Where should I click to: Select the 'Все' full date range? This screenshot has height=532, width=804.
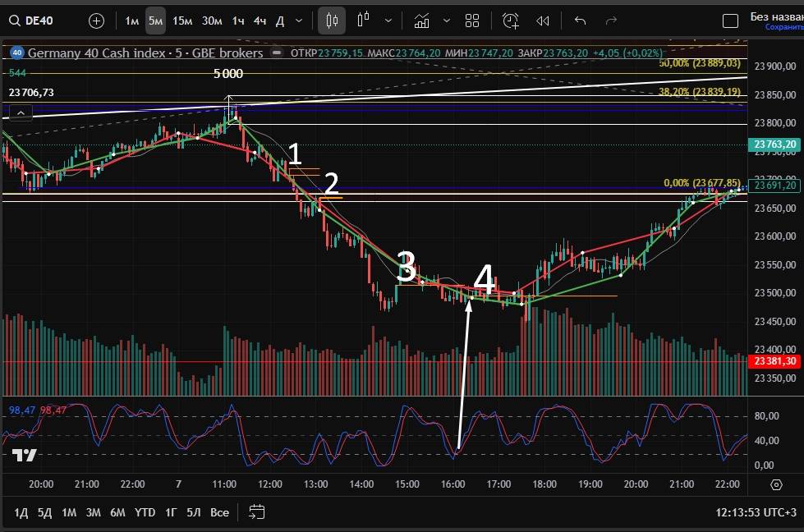pos(219,512)
